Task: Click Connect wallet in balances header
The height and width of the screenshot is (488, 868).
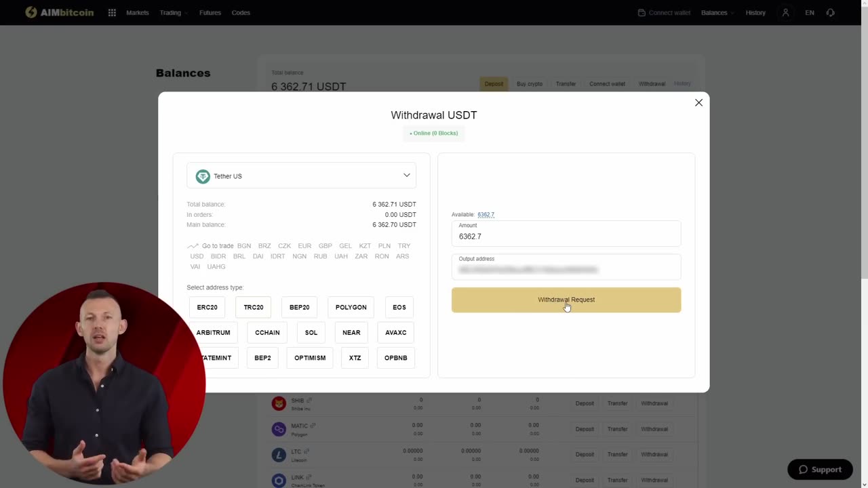Action: (x=607, y=83)
